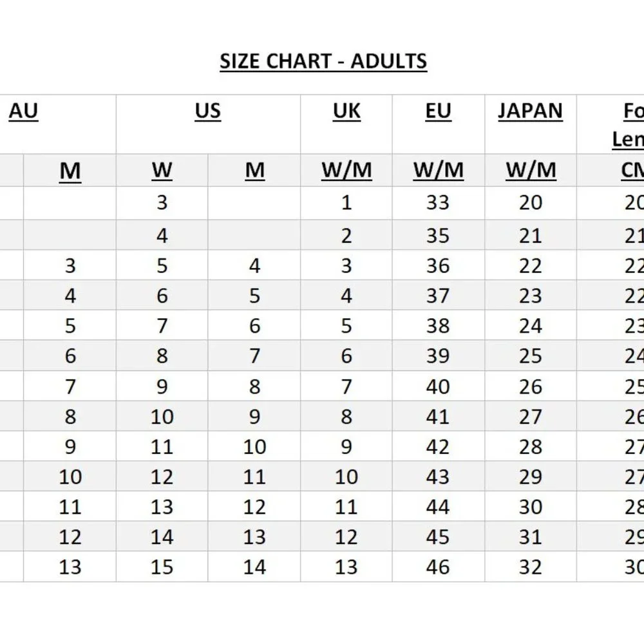Click the M subheader under US

pos(254,171)
